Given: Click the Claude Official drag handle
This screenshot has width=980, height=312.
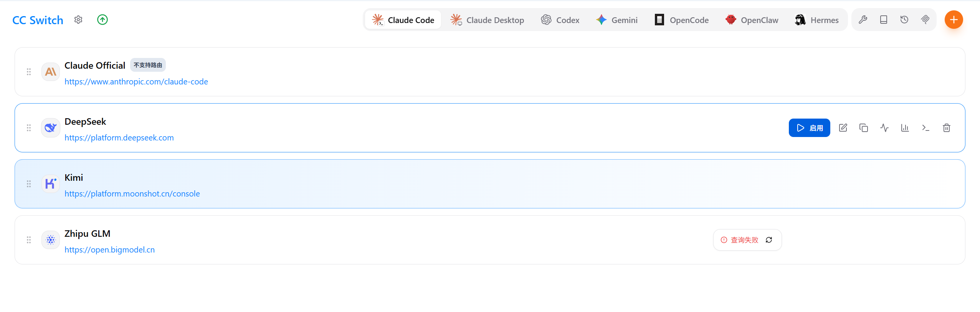Looking at the screenshot, I should (x=29, y=72).
